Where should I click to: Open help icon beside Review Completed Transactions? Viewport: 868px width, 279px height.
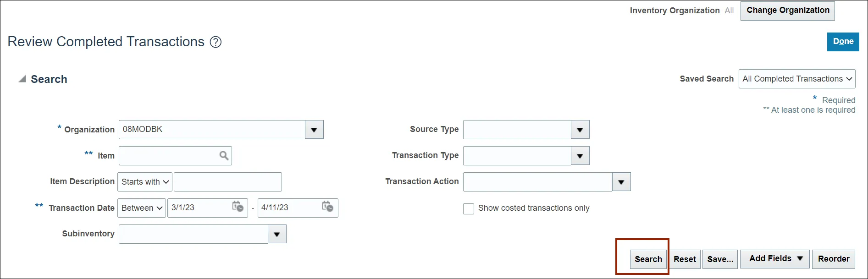(x=216, y=42)
